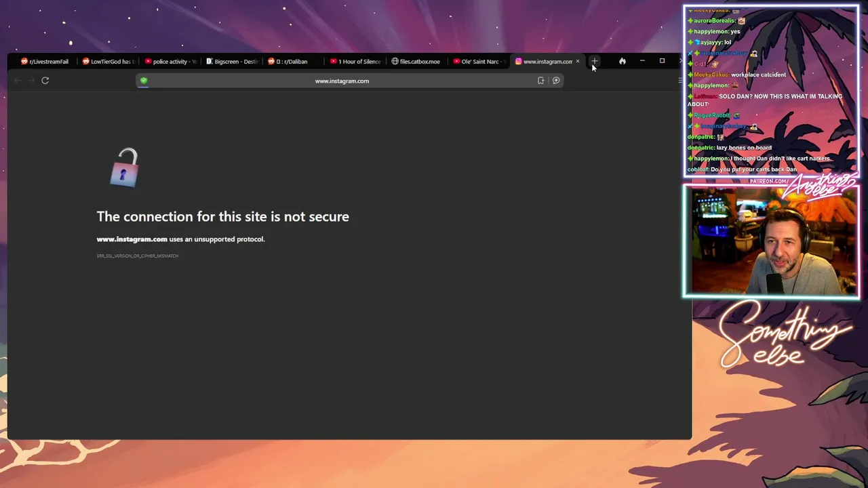The image size is (868, 488).
Task: Click the 'uses an unsupported protocol' text
Action: point(217,239)
